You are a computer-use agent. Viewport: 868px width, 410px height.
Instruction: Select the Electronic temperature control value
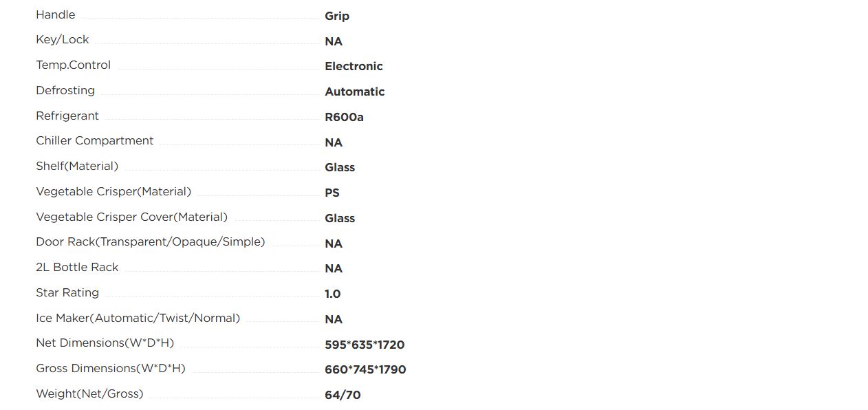point(354,66)
